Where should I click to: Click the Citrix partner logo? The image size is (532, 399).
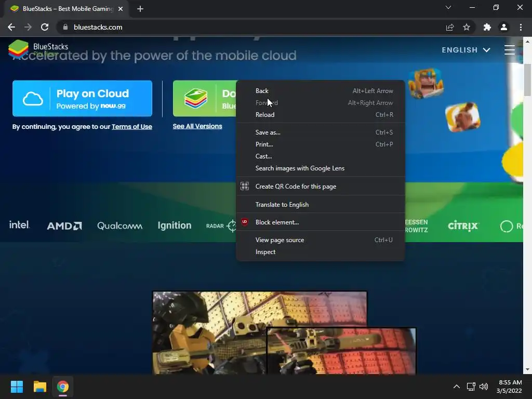463,225
